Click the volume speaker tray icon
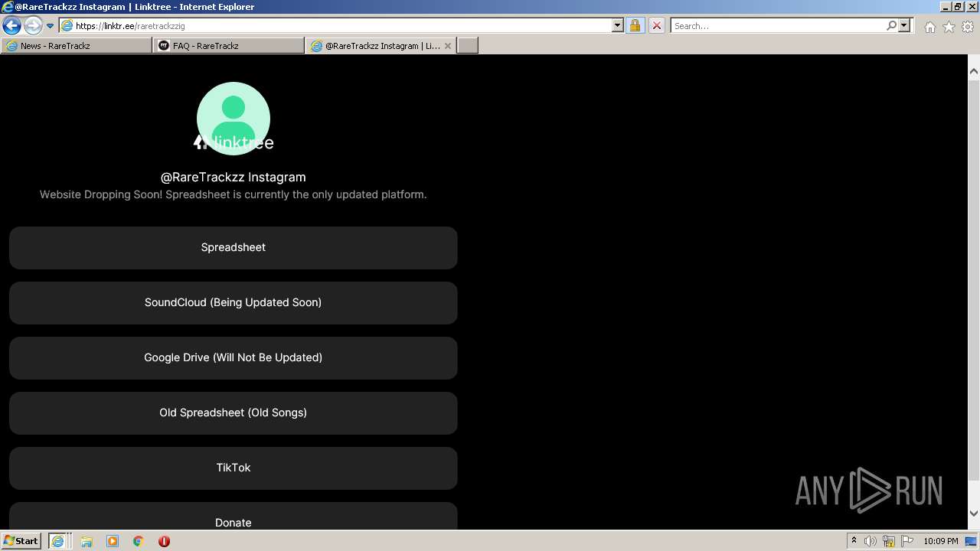This screenshot has width=980, height=551. [x=871, y=541]
